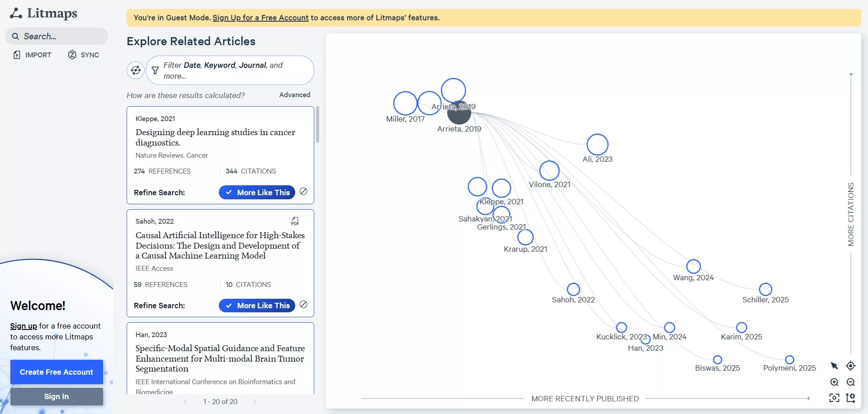Exclude Sahoh 2022 with the slash icon
Viewport: 868px width, 414px height.
(303, 304)
